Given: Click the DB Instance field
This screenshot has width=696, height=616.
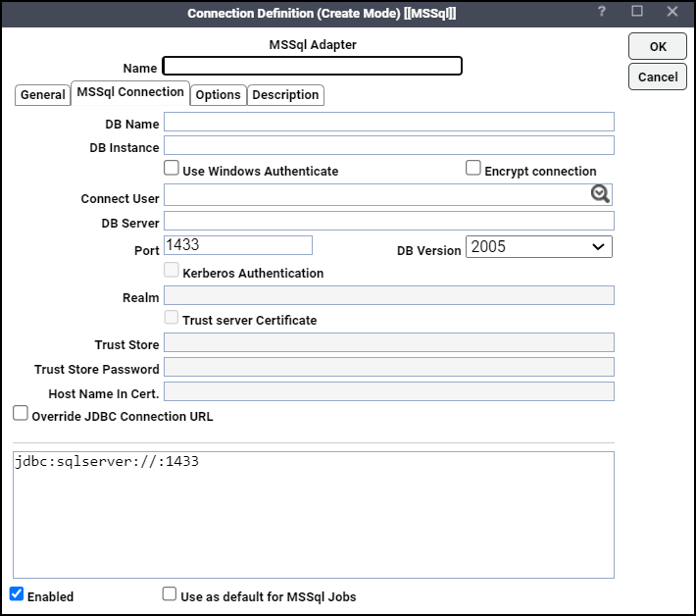Looking at the screenshot, I should 389,145.
